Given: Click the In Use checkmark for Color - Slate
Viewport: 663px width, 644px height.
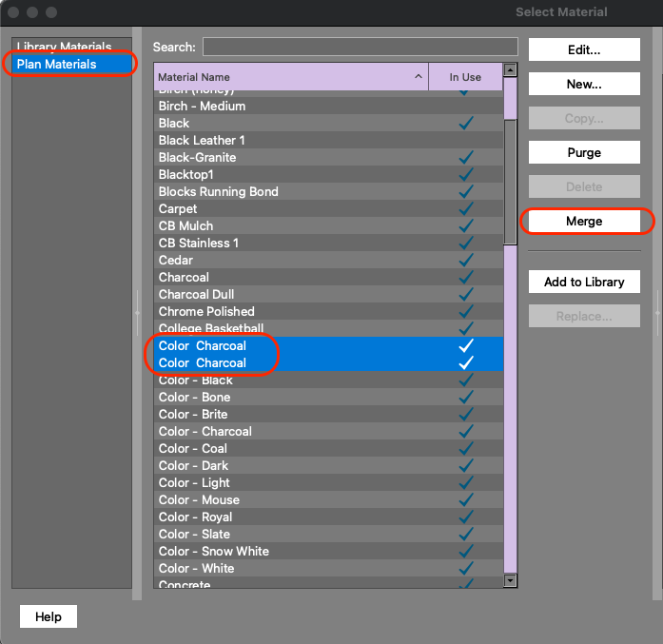Looking at the screenshot, I should pos(466,535).
